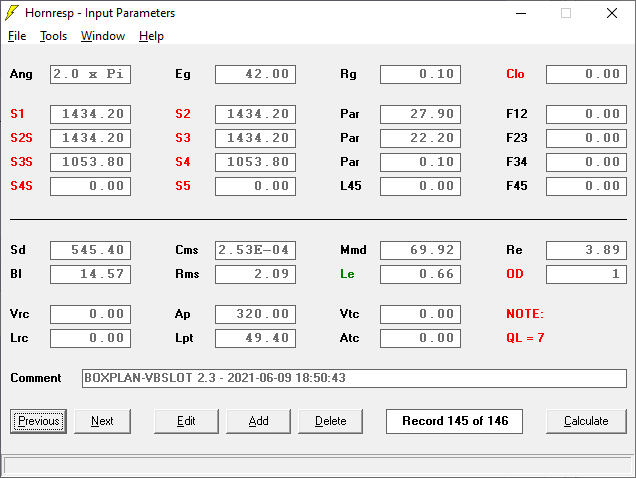Select the Rg input field
636x478 pixels.
pos(421,74)
